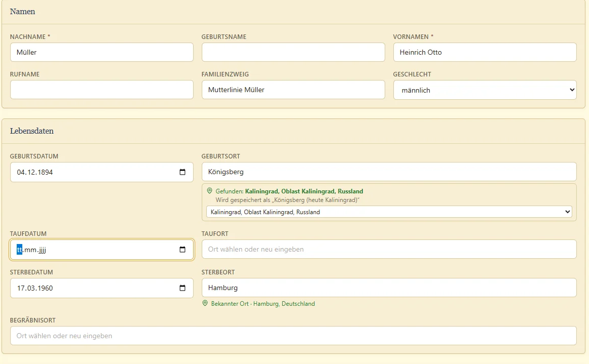This screenshot has width=589, height=364.
Task: Select the Vornamen field with Heinrich Otto
Action: click(485, 52)
